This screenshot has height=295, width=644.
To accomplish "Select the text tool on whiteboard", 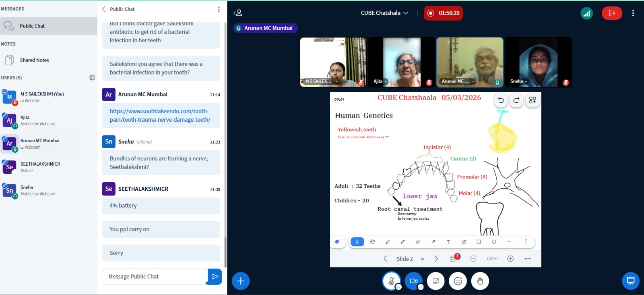I will [x=448, y=242].
